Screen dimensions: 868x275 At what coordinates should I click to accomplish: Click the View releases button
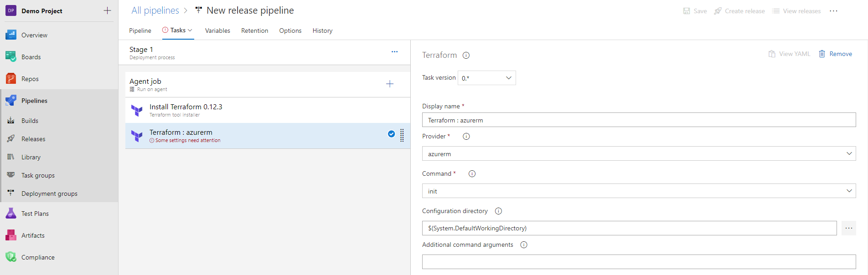pos(796,11)
